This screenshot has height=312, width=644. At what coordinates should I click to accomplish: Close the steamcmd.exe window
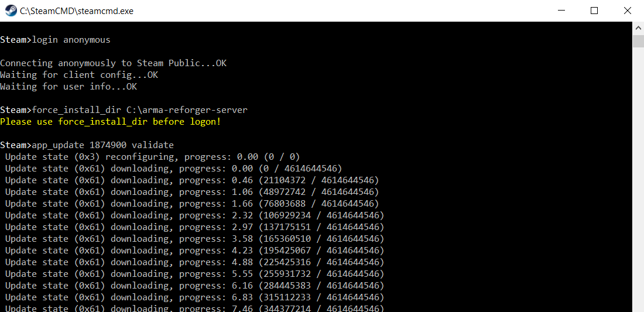click(627, 11)
